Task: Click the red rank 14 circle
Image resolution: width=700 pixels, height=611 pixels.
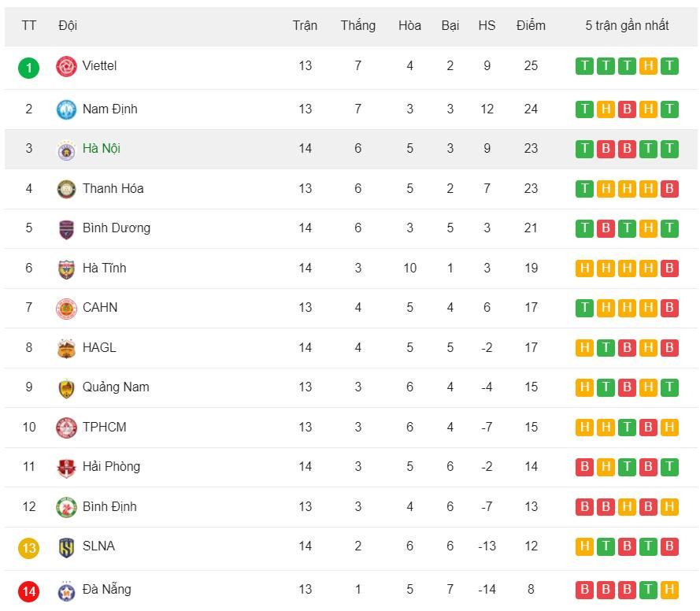Action: coord(29,591)
